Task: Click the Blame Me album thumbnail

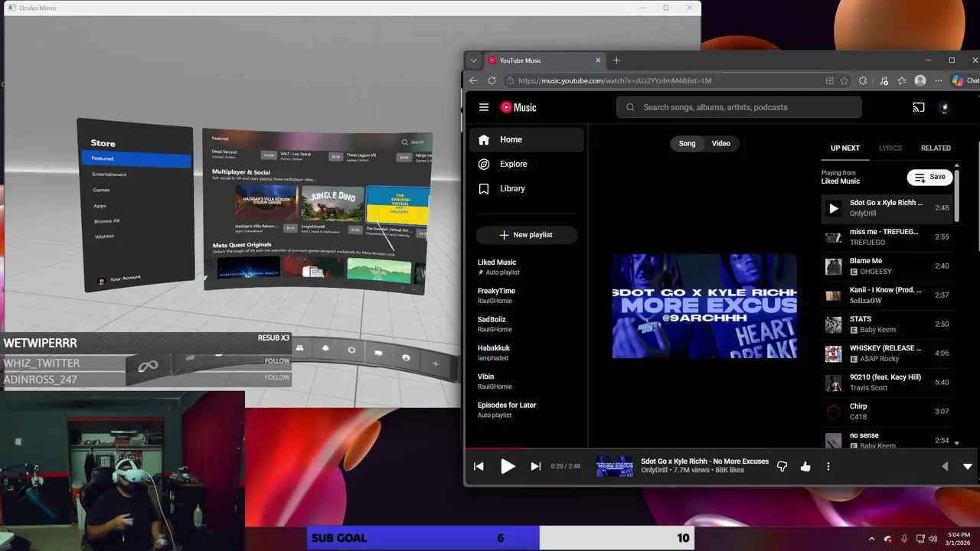Action: point(833,266)
